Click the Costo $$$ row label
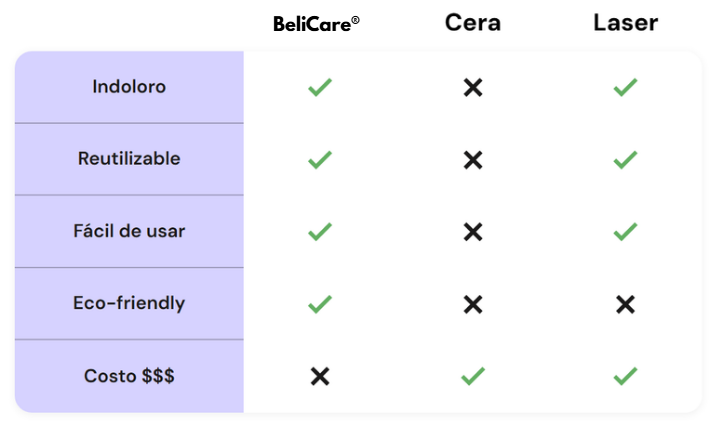This screenshot has height=429, width=718. (129, 376)
